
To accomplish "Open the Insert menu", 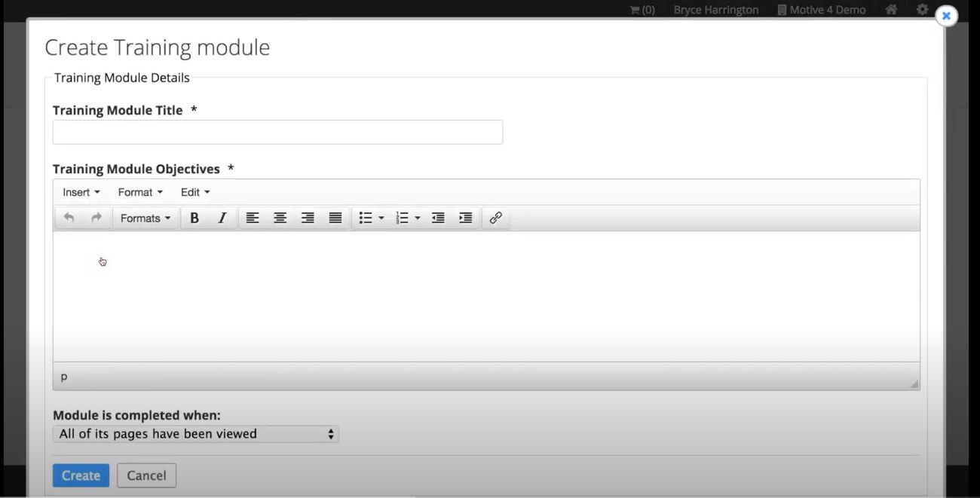I will [81, 192].
